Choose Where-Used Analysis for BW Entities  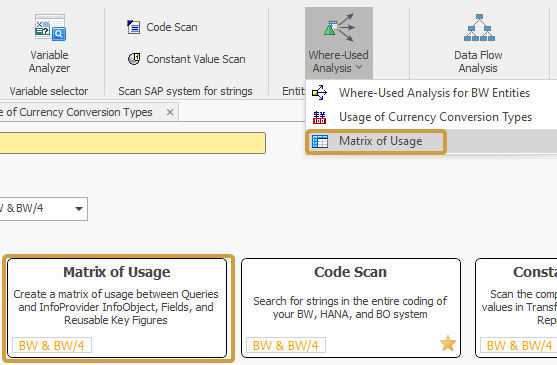click(x=431, y=93)
